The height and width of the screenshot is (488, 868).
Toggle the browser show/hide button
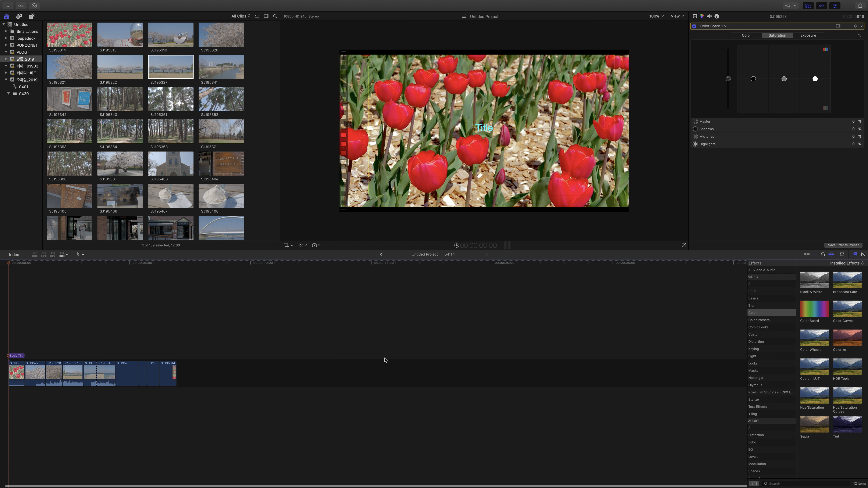(808, 6)
